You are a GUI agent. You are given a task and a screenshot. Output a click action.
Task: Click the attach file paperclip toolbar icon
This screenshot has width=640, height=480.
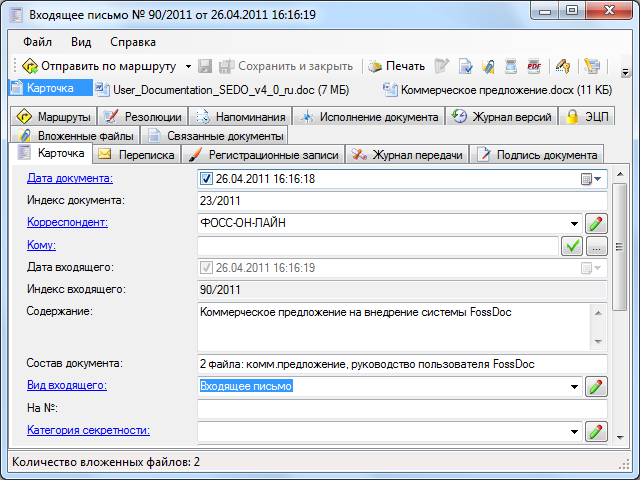coord(488,66)
